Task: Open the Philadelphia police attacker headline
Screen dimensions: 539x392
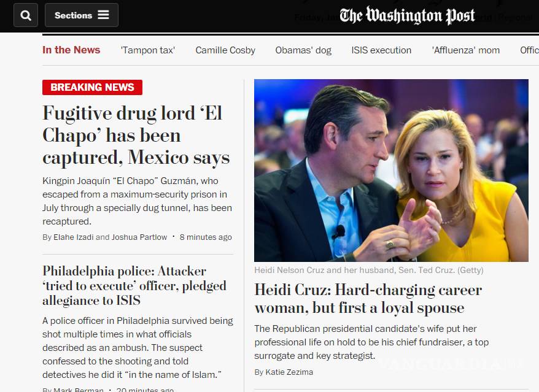Action: [x=134, y=286]
